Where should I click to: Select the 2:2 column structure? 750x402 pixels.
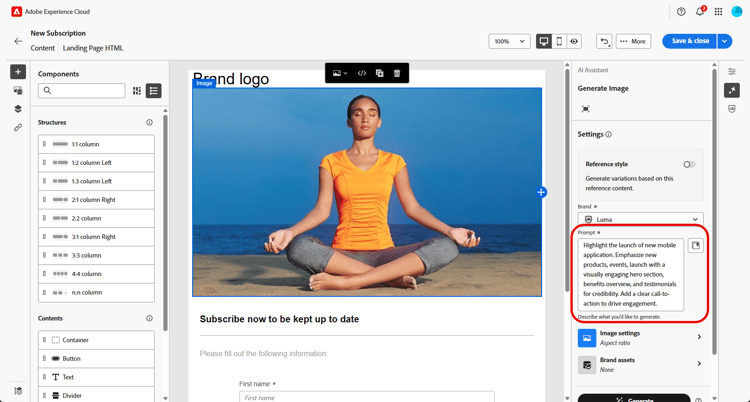click(x=96, y=218)
